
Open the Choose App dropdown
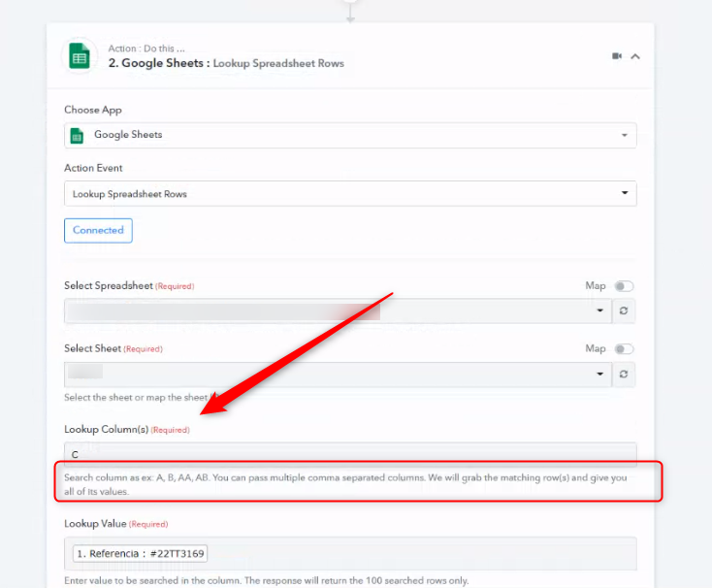(x=350, y=135)
